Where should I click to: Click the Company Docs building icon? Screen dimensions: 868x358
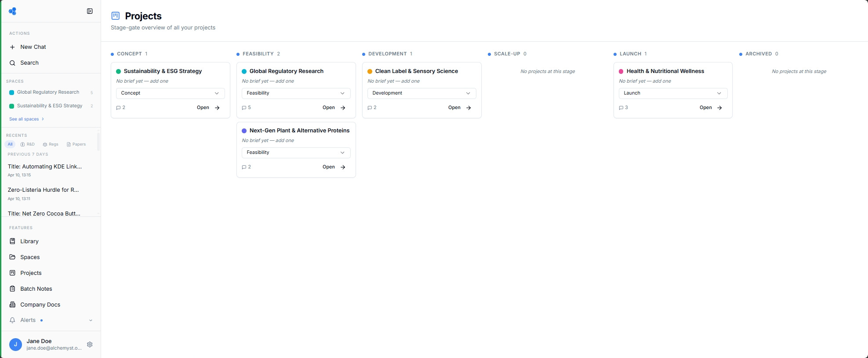pyautogui.click(x=12, y=305)
